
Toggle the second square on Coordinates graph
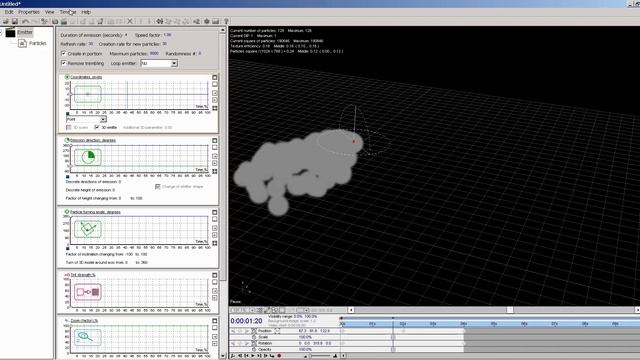tap(215, 84)
